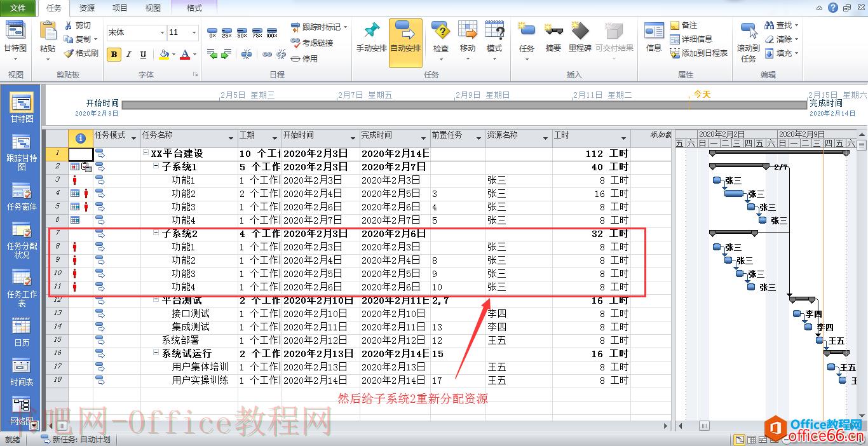Apply the red font color
The height and width of the screenshot is (446, 868).
click(185, 55)
